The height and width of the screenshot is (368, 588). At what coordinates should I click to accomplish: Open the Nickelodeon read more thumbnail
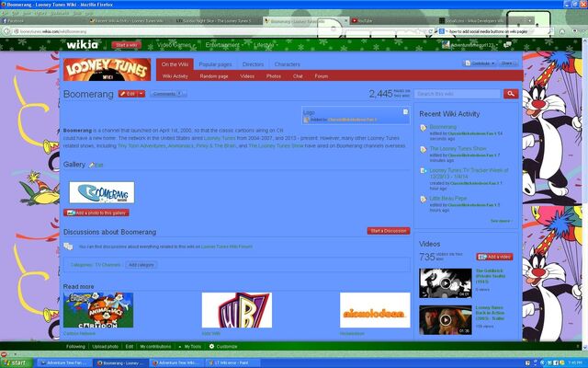375,310
